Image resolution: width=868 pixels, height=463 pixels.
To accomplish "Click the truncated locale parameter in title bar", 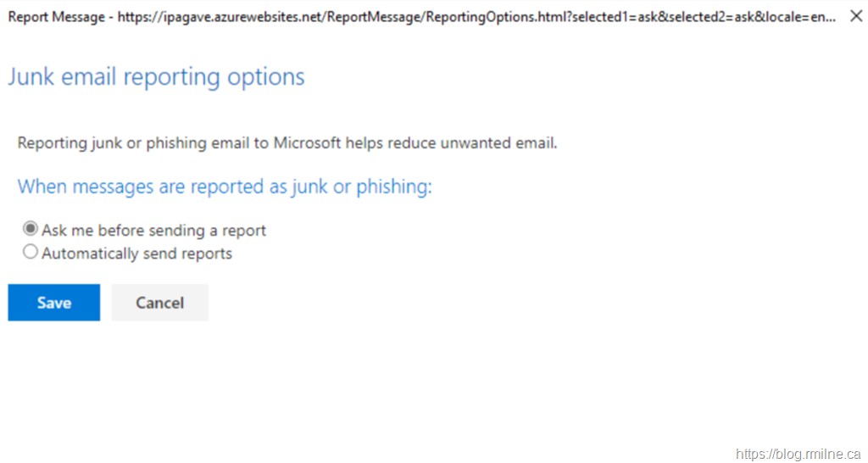I will click(804, 16).
